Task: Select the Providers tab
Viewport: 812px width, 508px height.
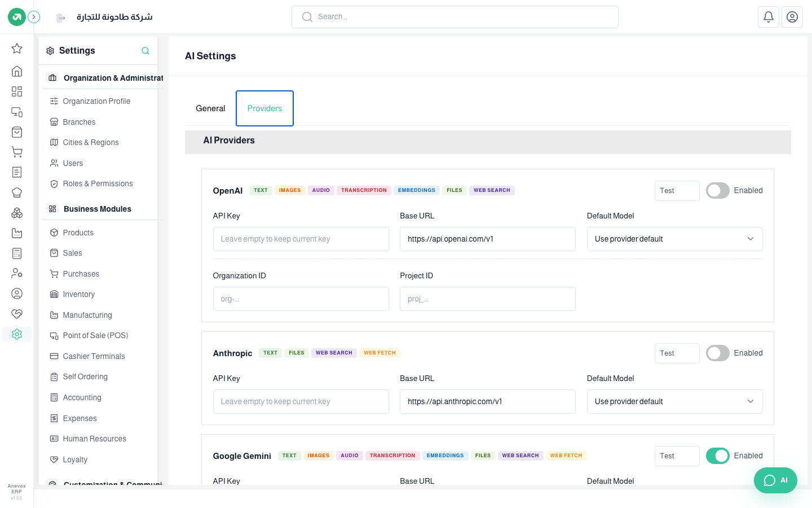Action: tap(264, 108)
